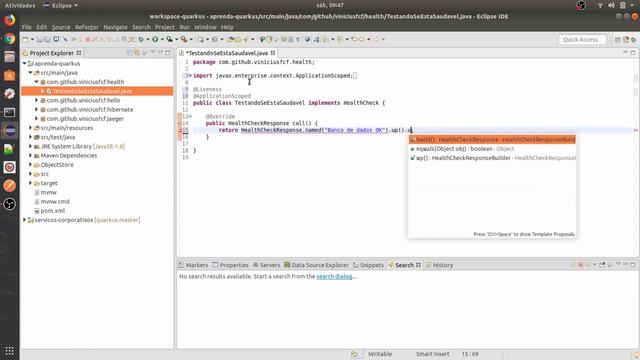Collapse the src/main/java folder
The image size is (640, 360).
(30, 72)
